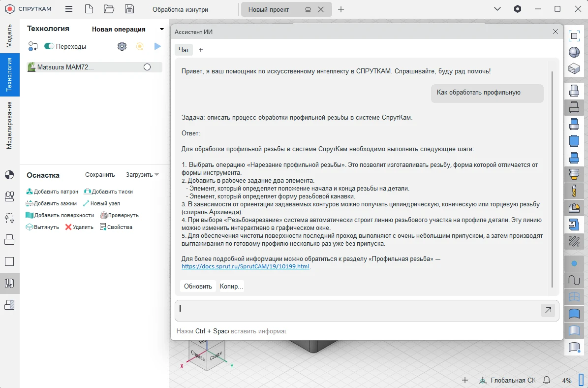Expand the Новая операция dropdown

(x=161, y=29)
